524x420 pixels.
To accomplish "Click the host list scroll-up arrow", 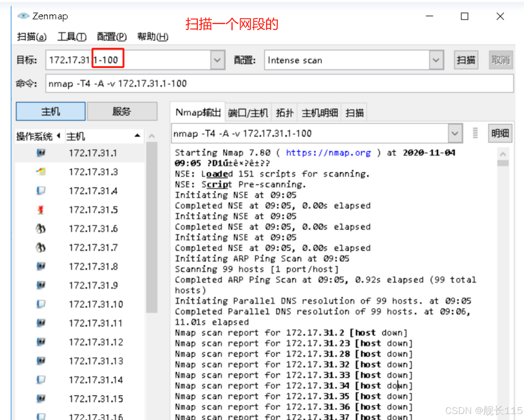I will point(152,136).
